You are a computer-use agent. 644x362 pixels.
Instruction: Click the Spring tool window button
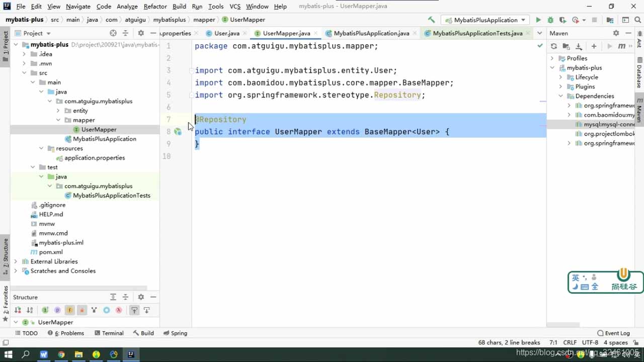(x=175, y=333)
